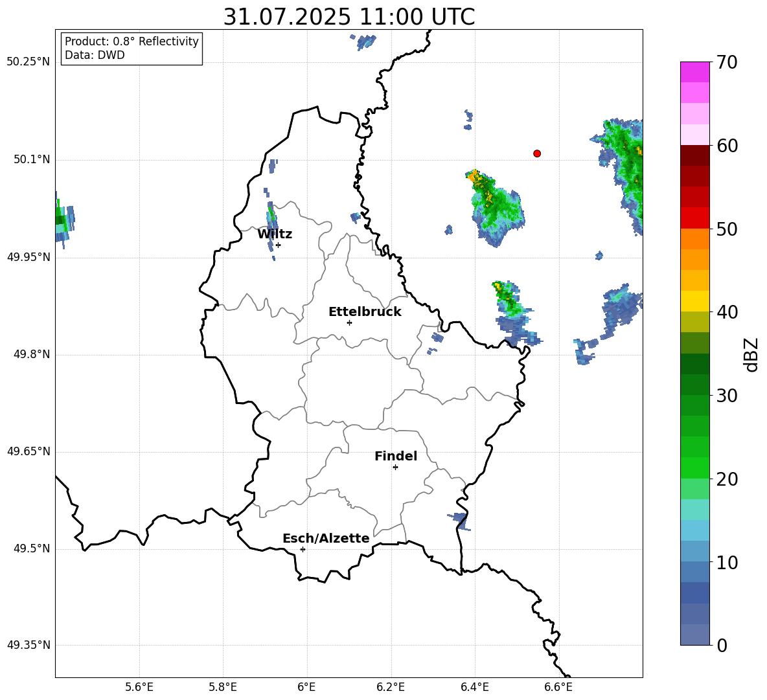Select the Ettelbruck station label
This screenshot has height=700, width=767.
(x=365, y=312)
